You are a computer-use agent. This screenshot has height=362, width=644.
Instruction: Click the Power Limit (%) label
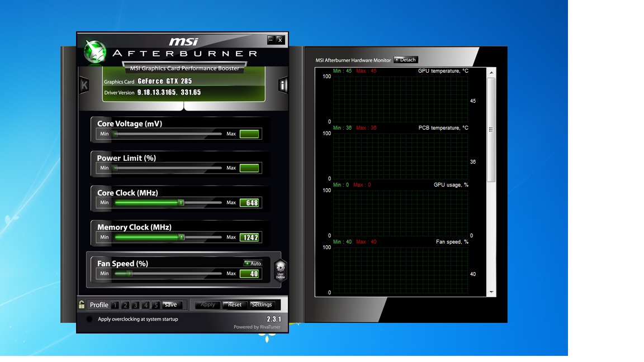[126, 158]
